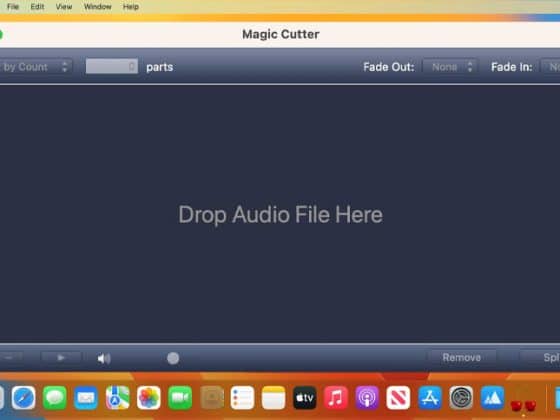This screenshot has height=420, width=560.
Task: Open the blue mountain app in dock
Action: click(x=492, y=398)
